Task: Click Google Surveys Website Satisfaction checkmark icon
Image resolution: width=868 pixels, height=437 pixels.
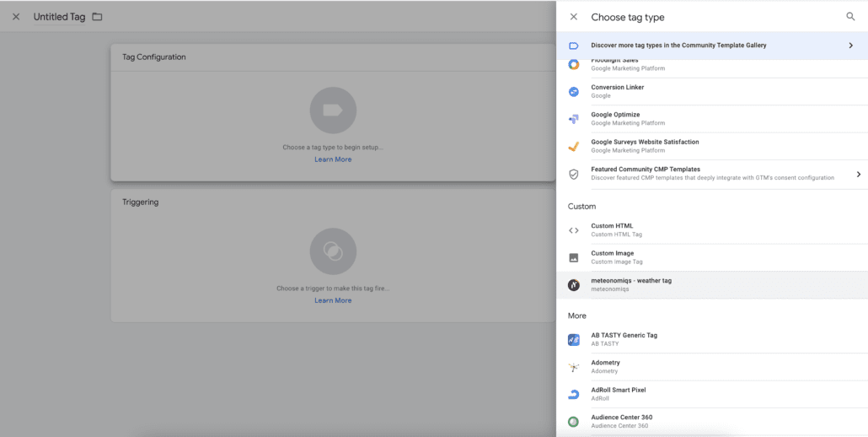Action: (574, 146)
